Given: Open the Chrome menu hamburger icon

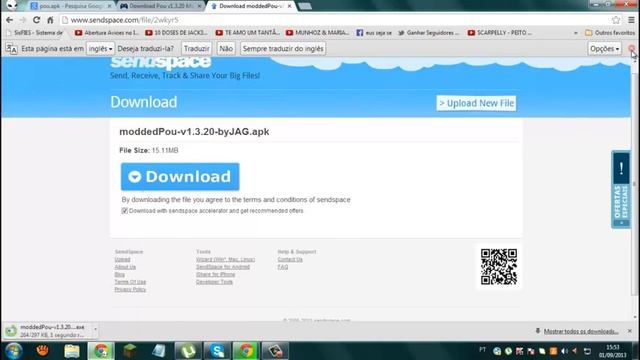Looking at the screenshot, I should [x=631, y=20].
